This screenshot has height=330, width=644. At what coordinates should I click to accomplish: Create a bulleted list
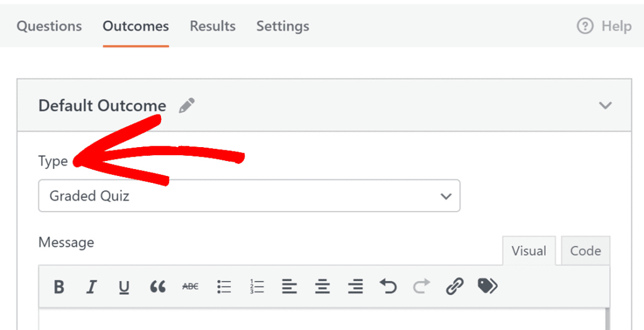[224, 287]
